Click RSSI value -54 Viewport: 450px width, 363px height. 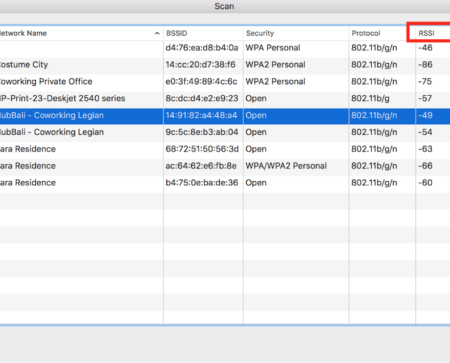[425, 132]
